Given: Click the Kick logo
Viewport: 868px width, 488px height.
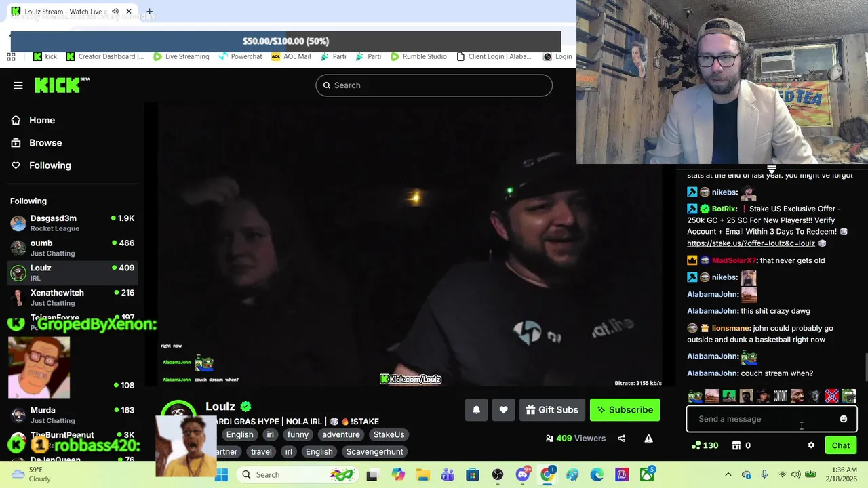Looking at the screenshot, I should coord(62,85).
